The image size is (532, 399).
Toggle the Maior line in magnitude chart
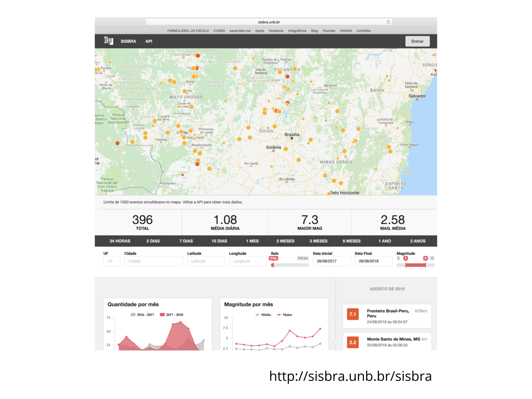285,315
